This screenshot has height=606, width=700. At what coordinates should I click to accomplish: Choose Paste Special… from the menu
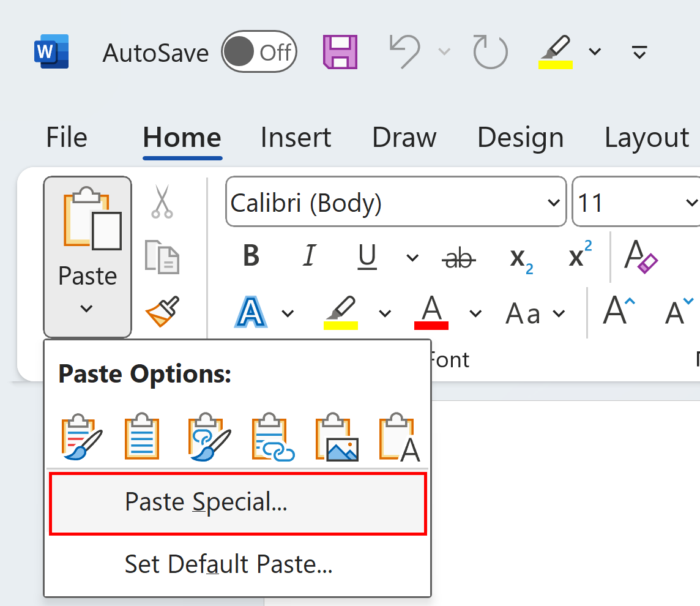pos(237,503)
